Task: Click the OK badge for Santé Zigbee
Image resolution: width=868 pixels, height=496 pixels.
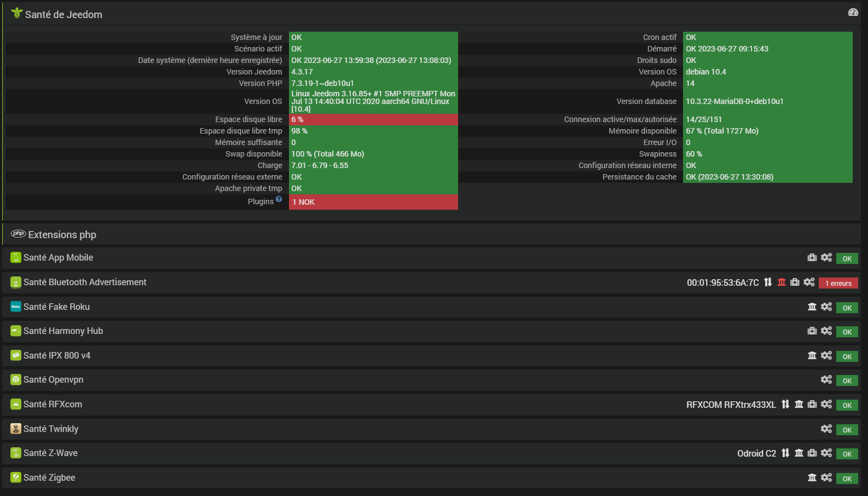Action: coord(847,478)
